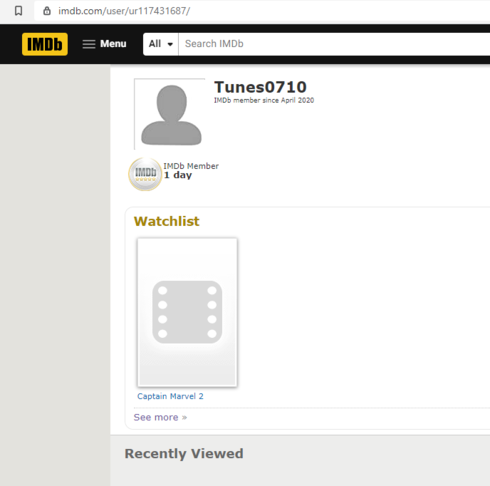Viewport: 490px width, 486px height.
Task: Click the Tunes0710 username heading
Action: (x=260, y=87)
